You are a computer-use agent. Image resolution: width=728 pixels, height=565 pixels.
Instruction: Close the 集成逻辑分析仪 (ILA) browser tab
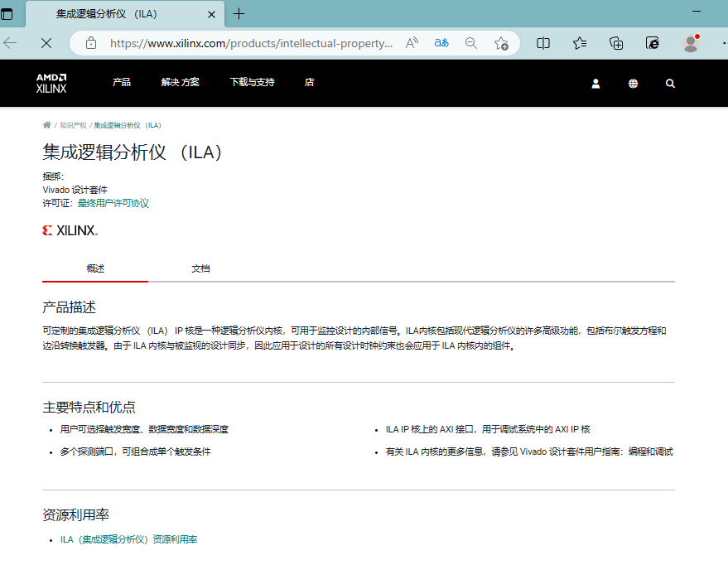[211, 14]
